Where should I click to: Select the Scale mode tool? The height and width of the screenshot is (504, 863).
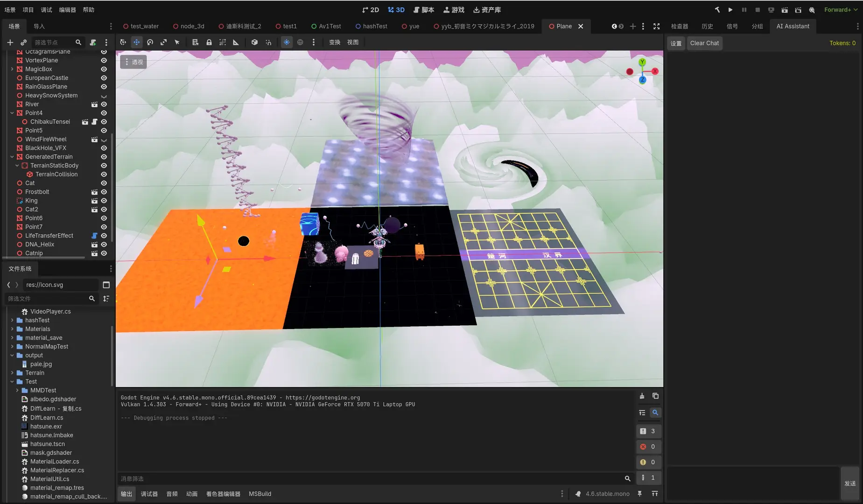163,42
